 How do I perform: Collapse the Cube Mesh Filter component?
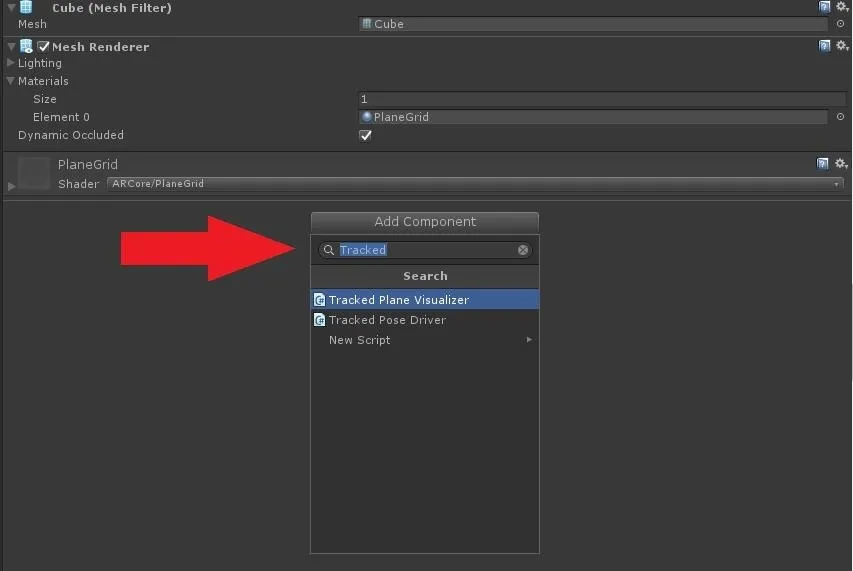pos(11,8)
